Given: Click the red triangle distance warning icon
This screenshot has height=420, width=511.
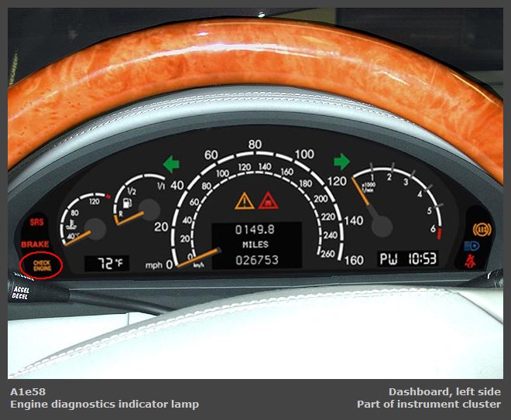Looking at the screenshot, I should click(x=268, y=201).
